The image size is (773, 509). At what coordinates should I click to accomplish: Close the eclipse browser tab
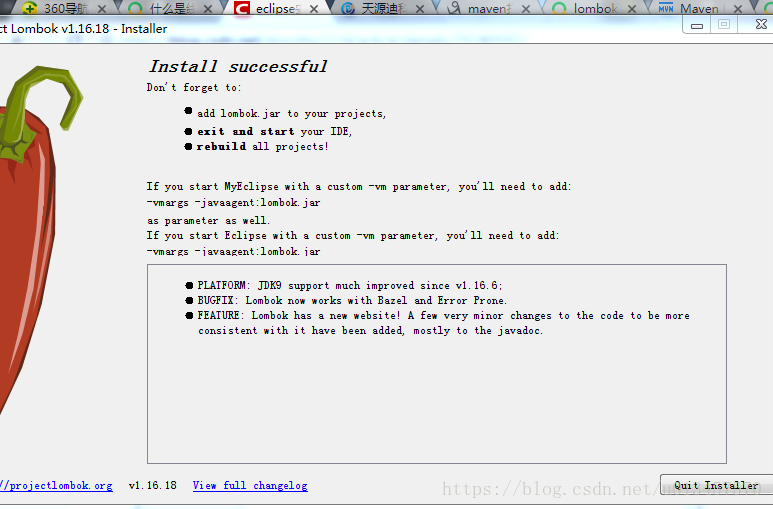click(x=314, y=9)
